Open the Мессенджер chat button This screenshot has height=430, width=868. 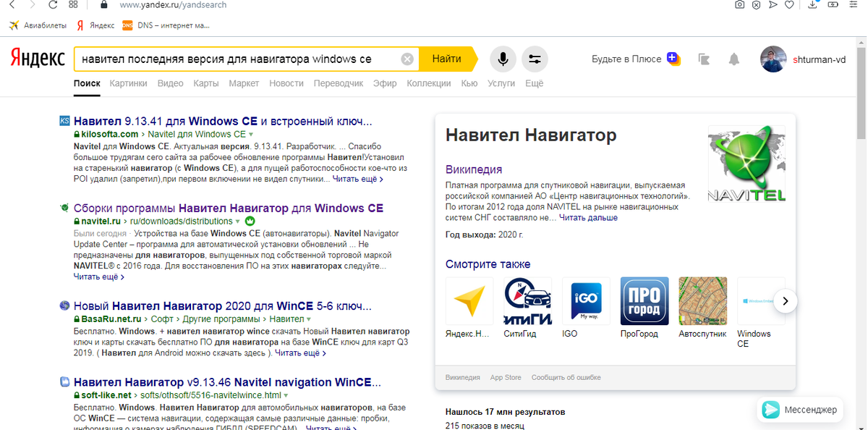(x=801, y=410)
